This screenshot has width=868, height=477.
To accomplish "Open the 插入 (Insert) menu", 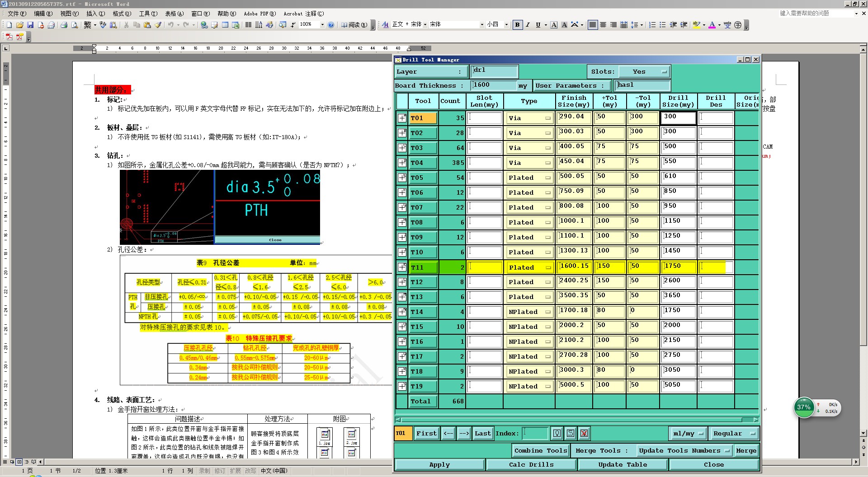I will [95, 14].
